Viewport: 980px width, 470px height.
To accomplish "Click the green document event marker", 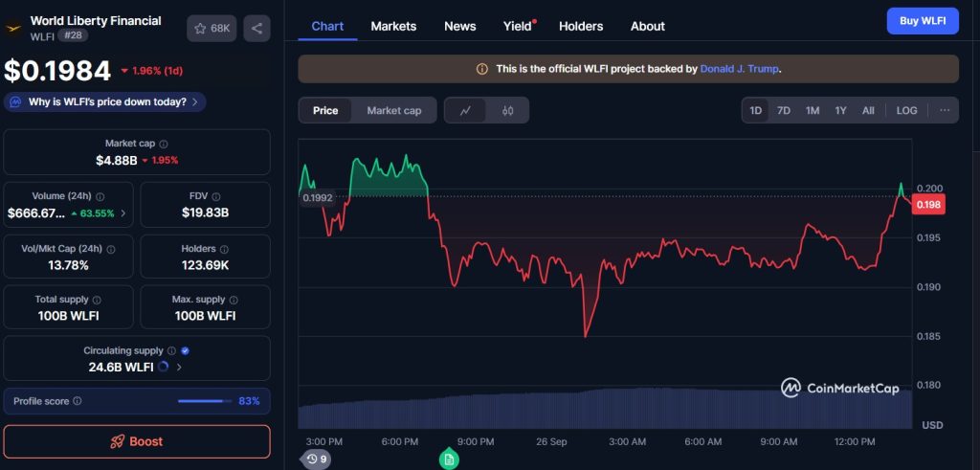I will click(x=449, y=459).
